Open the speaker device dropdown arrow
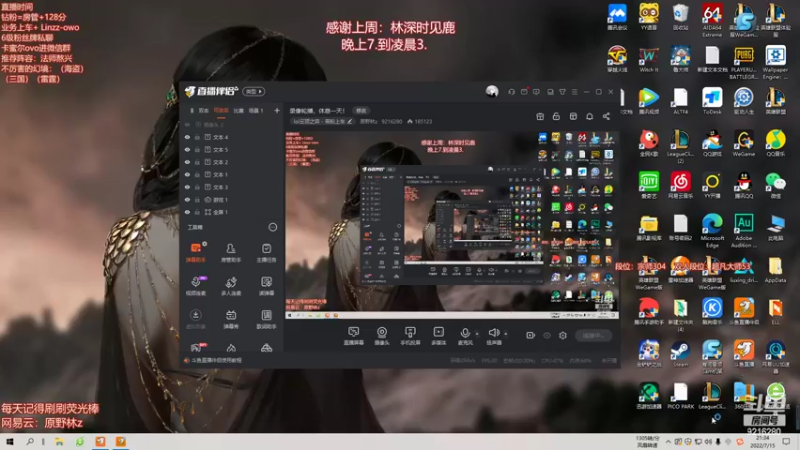 point(506,334)
